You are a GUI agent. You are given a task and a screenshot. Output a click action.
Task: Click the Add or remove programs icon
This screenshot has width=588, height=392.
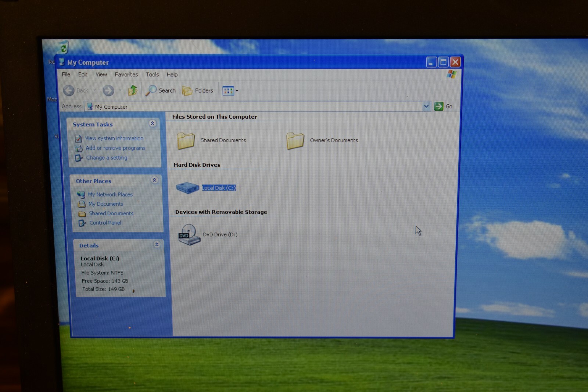79,148
